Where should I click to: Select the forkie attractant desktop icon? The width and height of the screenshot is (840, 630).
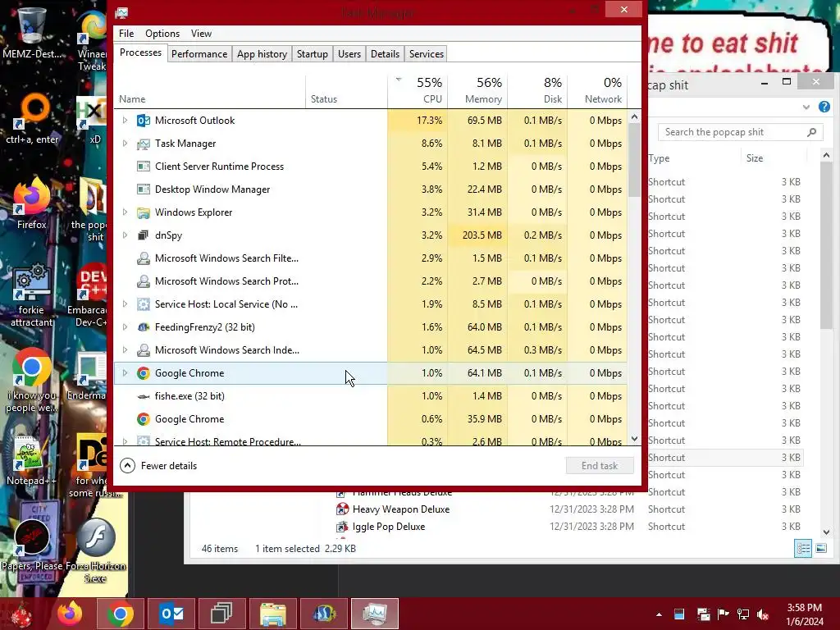(32, 294)
